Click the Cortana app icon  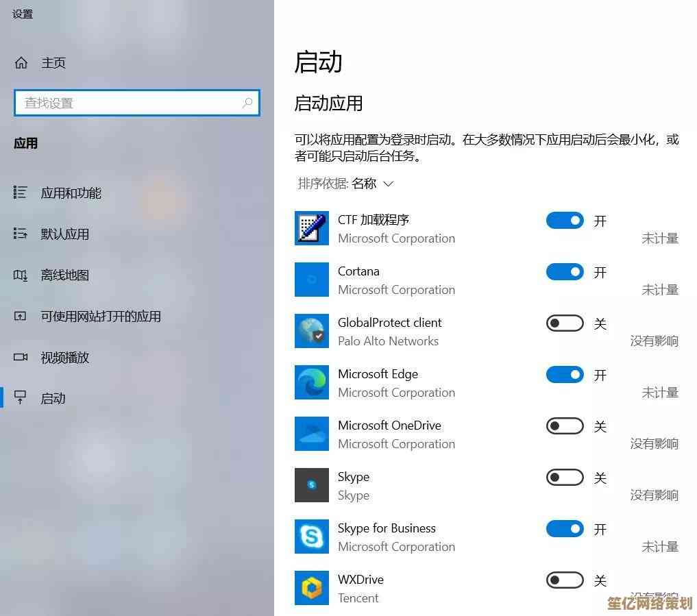click(x=312, y=280)
